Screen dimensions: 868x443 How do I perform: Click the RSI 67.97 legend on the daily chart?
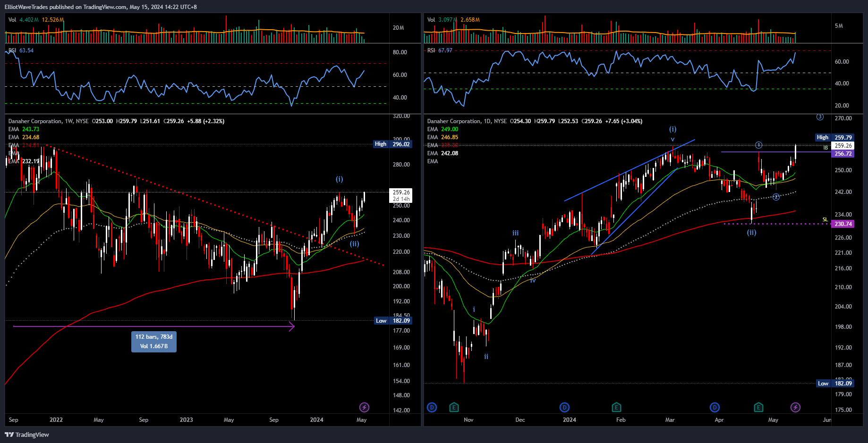[x=440, y=50]
